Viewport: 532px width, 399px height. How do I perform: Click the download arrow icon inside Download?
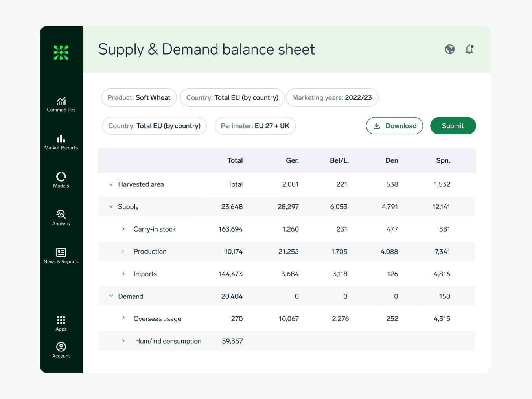tap(377, 126)
